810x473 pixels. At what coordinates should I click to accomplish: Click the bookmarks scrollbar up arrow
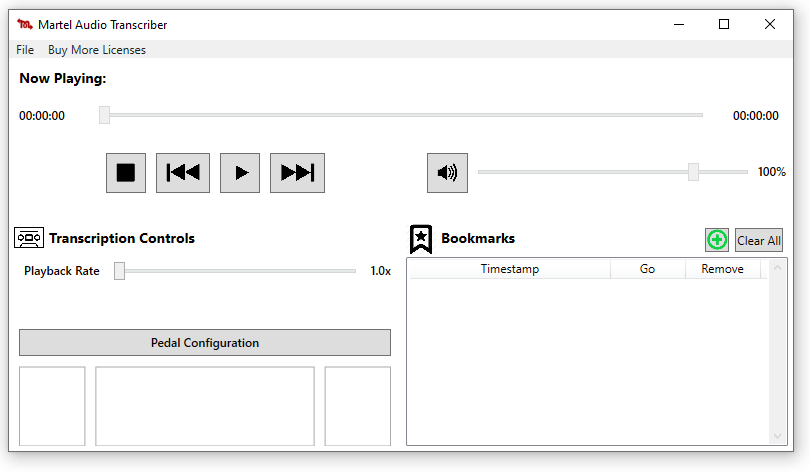[x=777, y=267]
